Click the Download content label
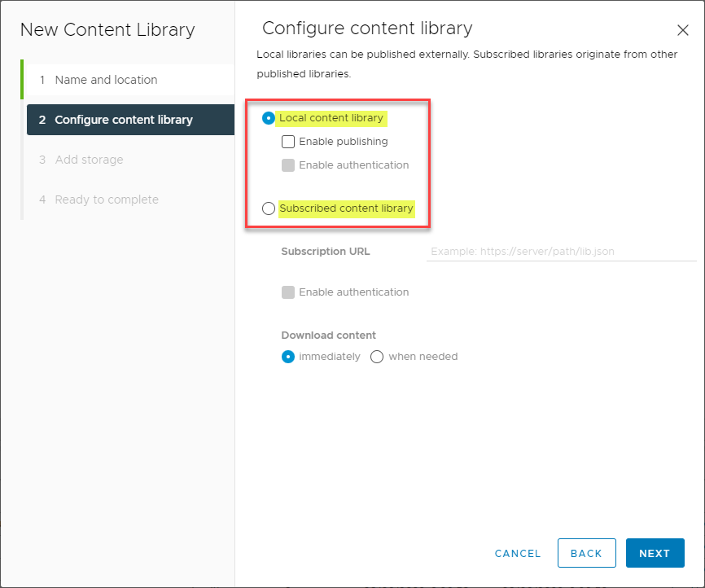Screen dimensions: 705x588 pyautogui.click(x=329, y=336)
